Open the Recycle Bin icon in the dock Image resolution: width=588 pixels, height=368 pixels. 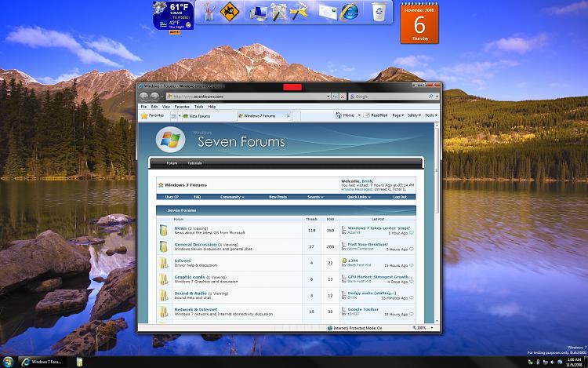pos(379,12)
